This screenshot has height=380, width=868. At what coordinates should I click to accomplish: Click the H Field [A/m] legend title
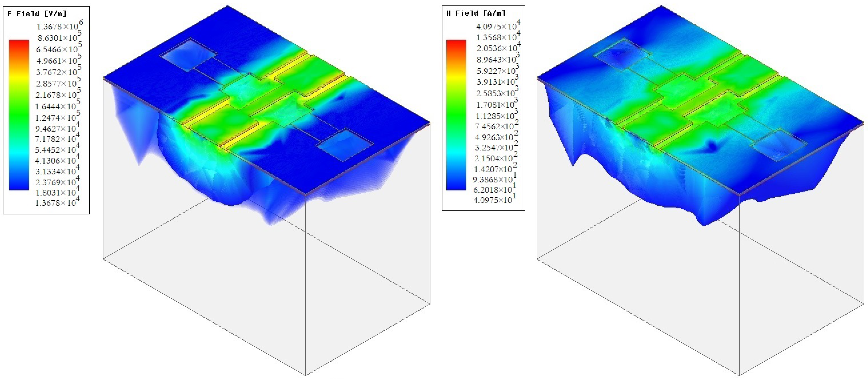(x=476, y=13)
